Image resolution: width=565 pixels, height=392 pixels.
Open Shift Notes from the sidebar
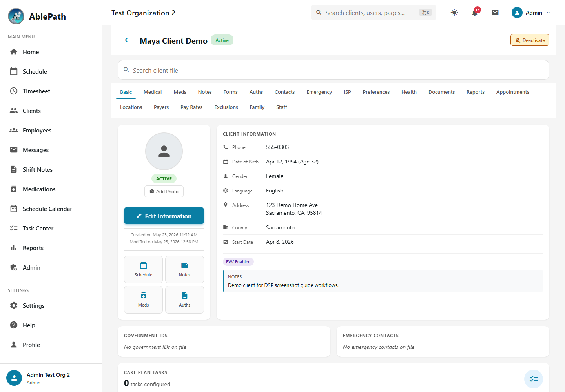point(51,169)
